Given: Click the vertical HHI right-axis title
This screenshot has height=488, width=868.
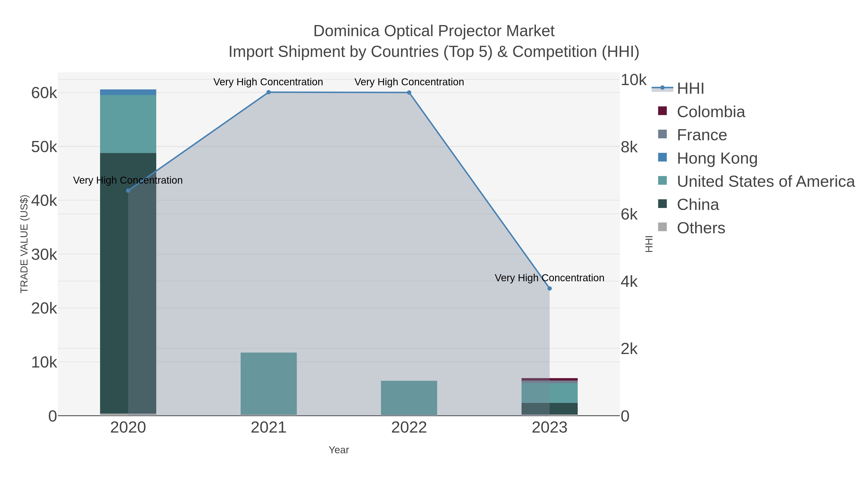Looking at the screenshot, I should pyautogui.click(x=649, y=244).
